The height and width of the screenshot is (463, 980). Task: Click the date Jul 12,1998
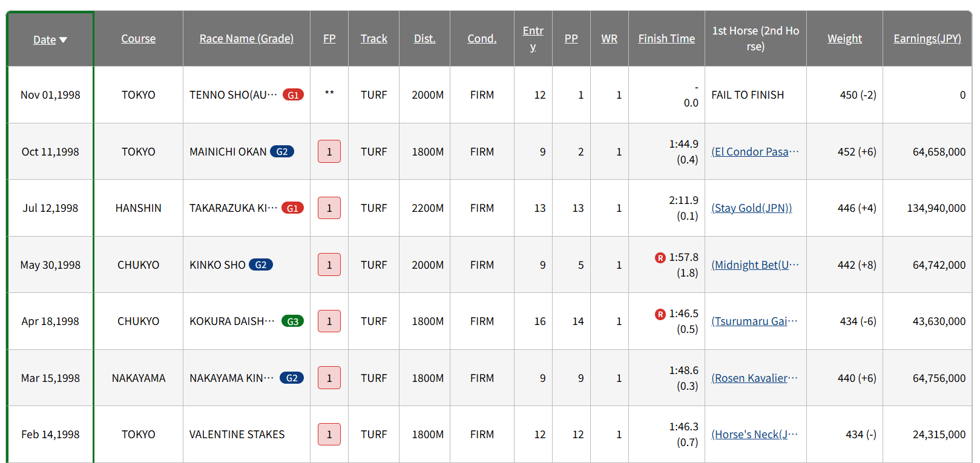50,208
